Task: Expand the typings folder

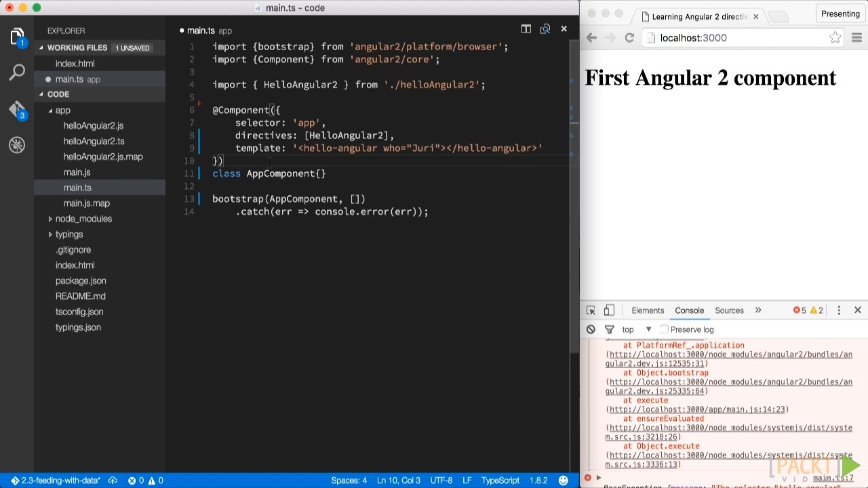Action: [50, 235]
